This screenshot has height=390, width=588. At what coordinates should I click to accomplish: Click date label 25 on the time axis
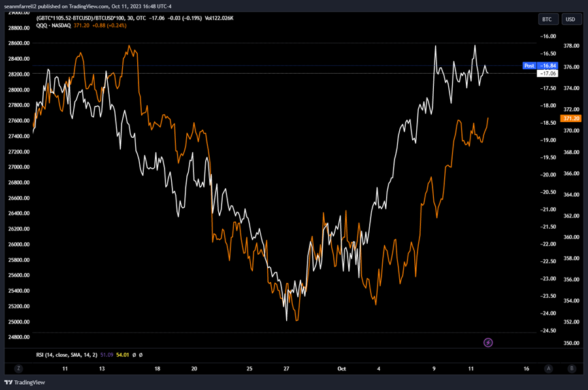click(x=250, y=368)
